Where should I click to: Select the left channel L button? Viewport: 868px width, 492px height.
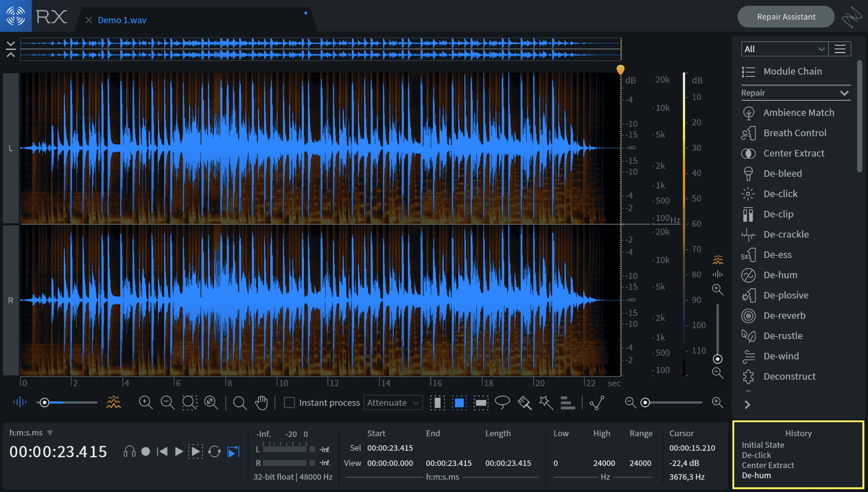pyautogui.click(x=11, y=148)
